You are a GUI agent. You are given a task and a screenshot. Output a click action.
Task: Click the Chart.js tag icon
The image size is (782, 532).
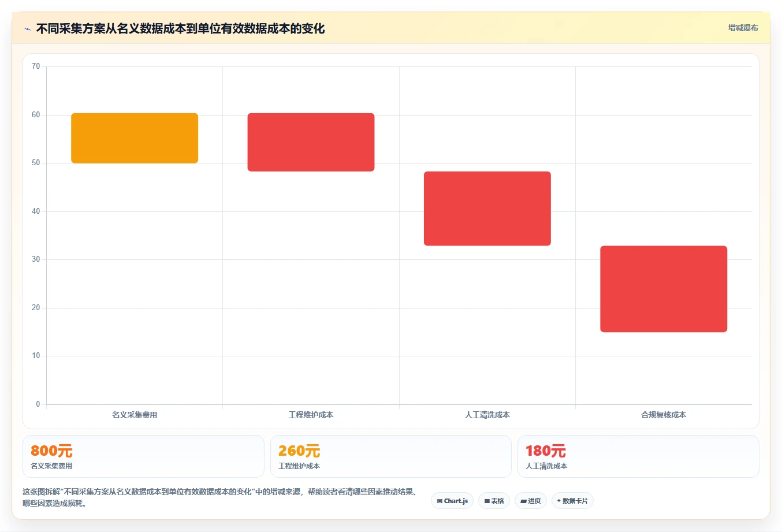(x=440, y=501)
